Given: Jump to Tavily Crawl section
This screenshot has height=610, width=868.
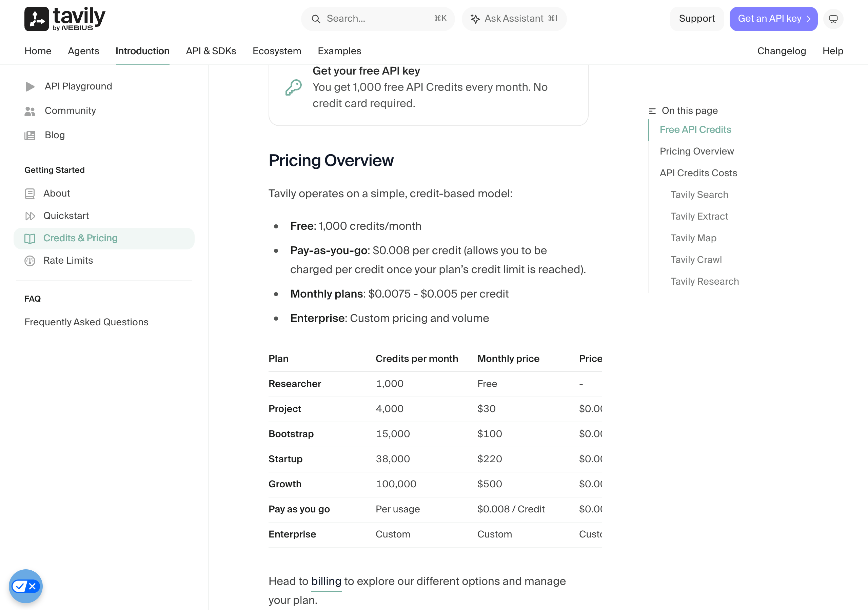Looking at the screenshot, I should (x=696, y=260).
